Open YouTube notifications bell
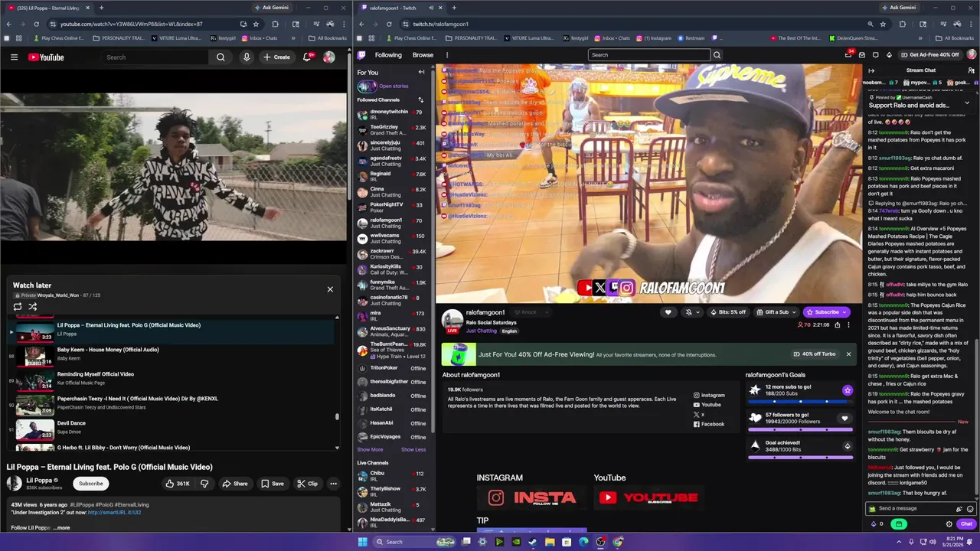The image size is (980, 551). click(307, 57)
